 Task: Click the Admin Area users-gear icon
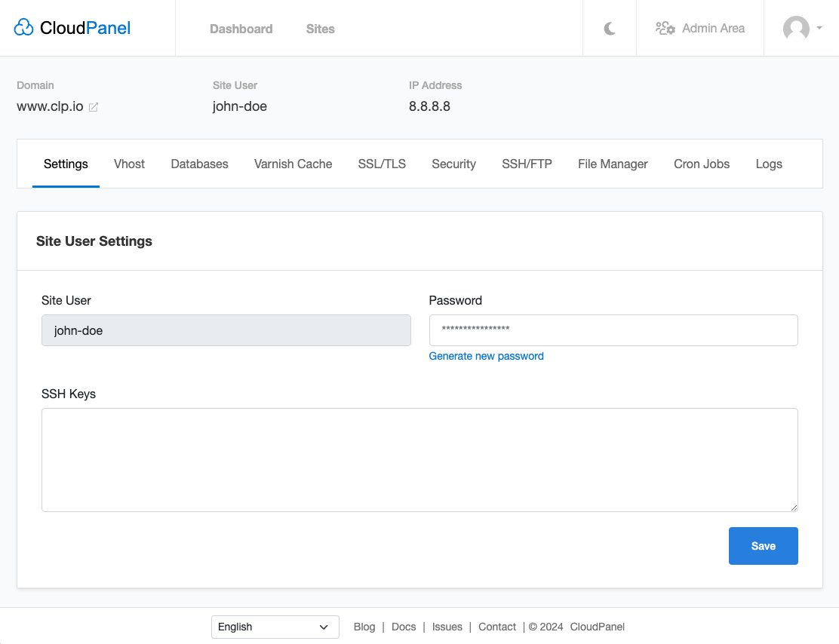(x=665, y=29)
